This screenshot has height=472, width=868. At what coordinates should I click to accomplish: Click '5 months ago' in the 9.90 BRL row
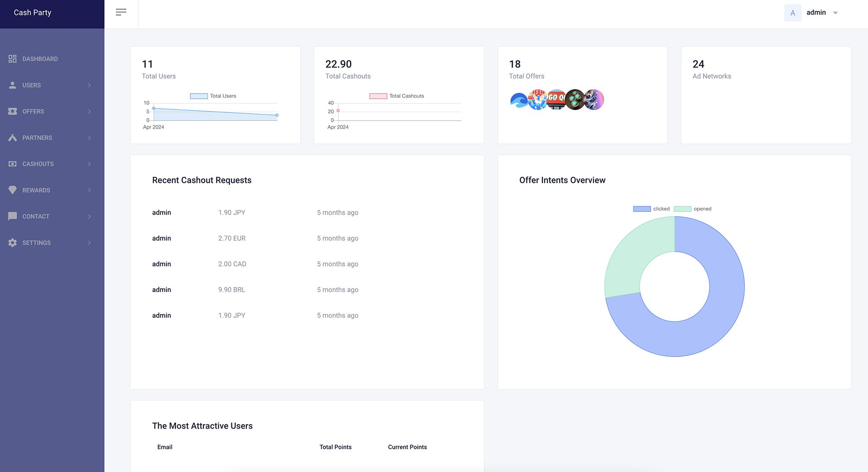[x=338, y=290]
